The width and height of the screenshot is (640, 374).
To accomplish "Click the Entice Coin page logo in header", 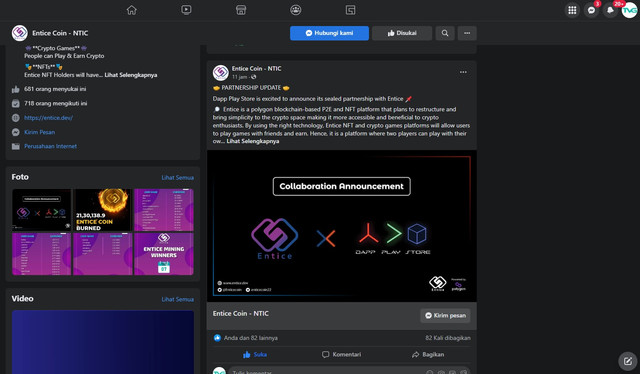I will [x=20, y=33].
